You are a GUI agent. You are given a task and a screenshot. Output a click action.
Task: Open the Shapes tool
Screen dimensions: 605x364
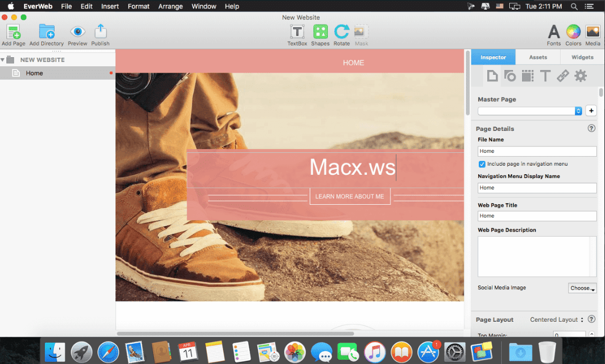tap(320, 32)
